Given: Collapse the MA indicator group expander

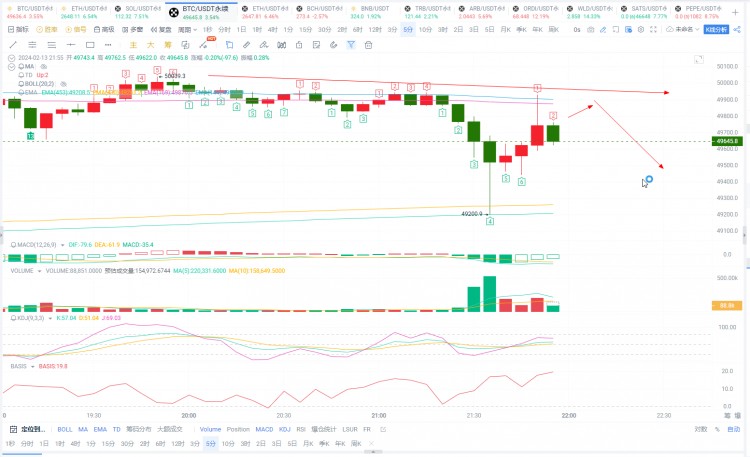Looking at the screenshot, I should pyautogui.click(x=11, y=67).
